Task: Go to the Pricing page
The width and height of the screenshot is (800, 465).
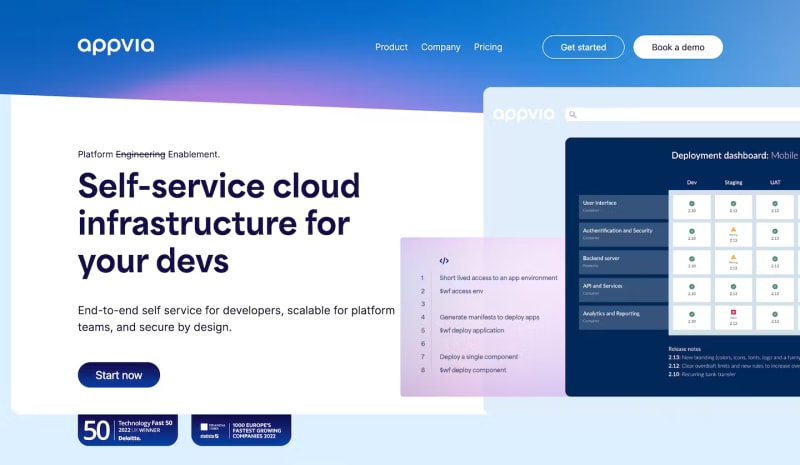Action: 488,47
